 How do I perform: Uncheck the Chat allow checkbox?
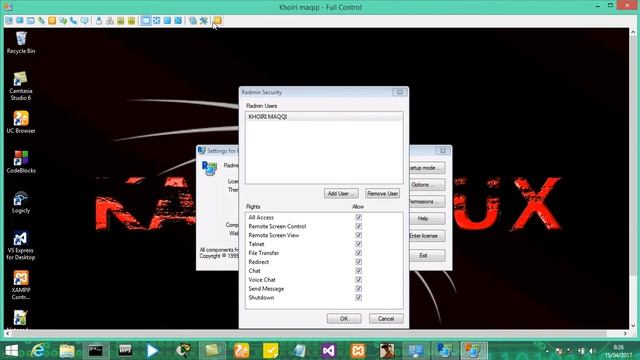[358, 271]
